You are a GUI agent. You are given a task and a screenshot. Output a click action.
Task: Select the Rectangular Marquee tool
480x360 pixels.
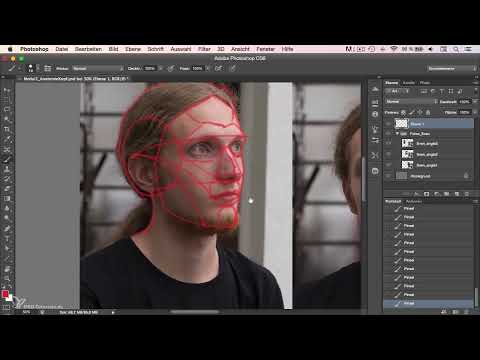pyautogui.click(x=7, y=100)
